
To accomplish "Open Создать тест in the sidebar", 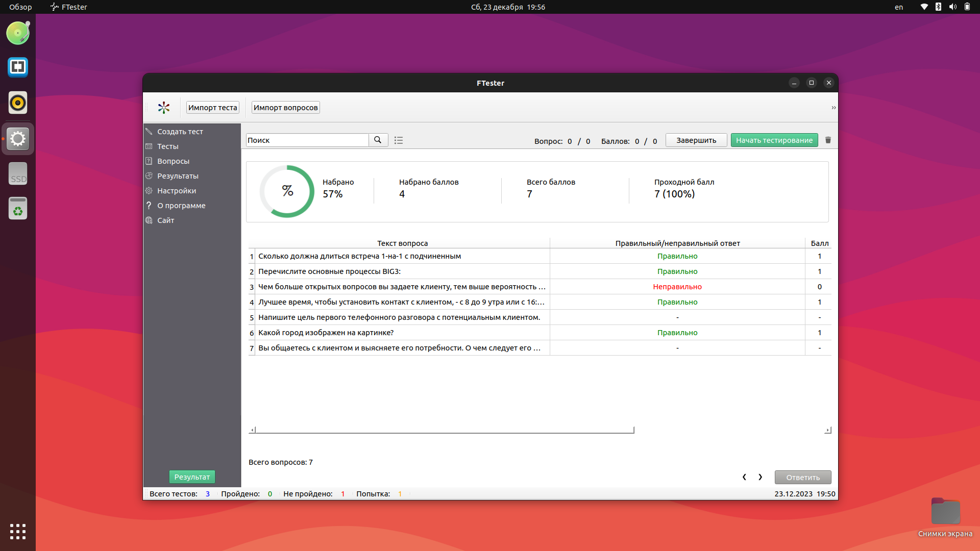I will pyautogui.click(x=180, y=132).
